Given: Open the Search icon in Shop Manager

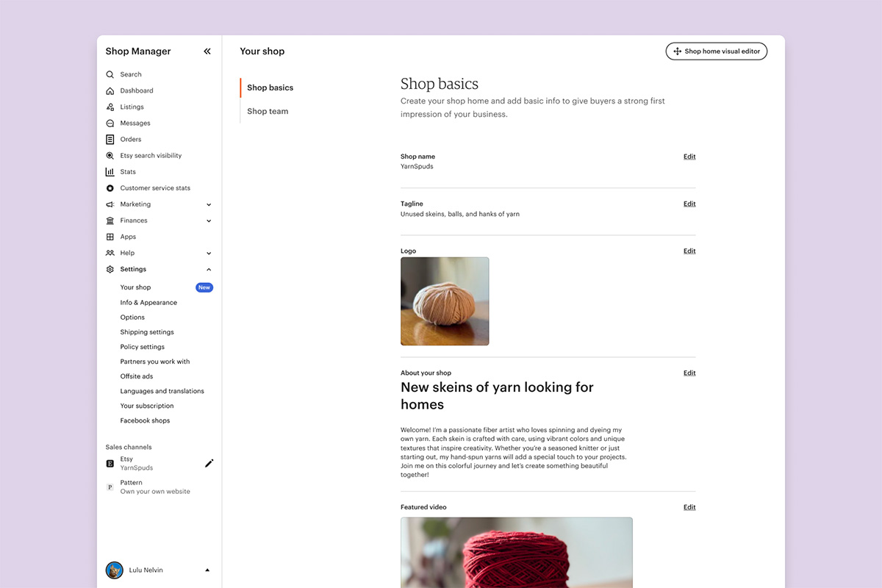Looking at the screenshot, I should point(109,74).
